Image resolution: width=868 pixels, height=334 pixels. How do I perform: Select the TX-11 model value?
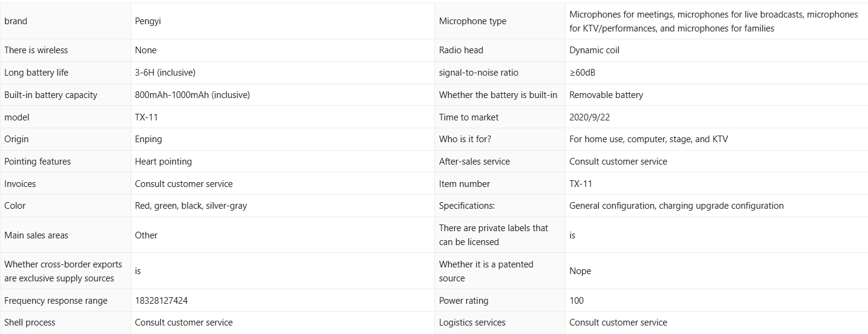[x=146, y=117]
